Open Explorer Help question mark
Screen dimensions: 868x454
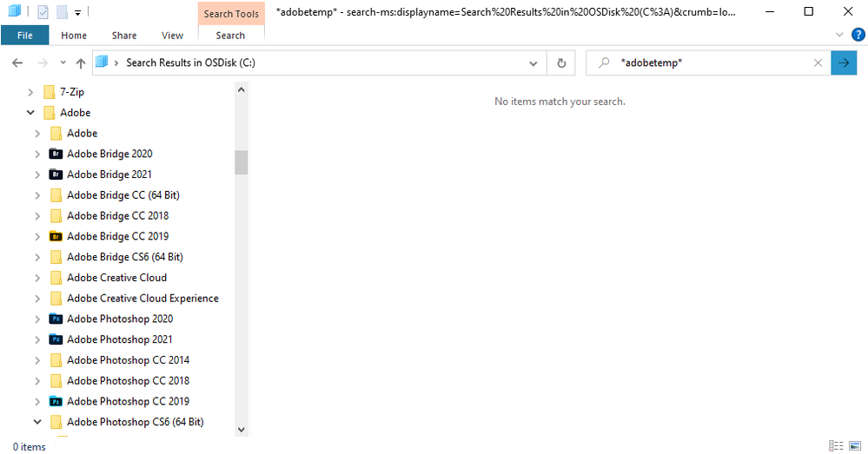point(858,35)
